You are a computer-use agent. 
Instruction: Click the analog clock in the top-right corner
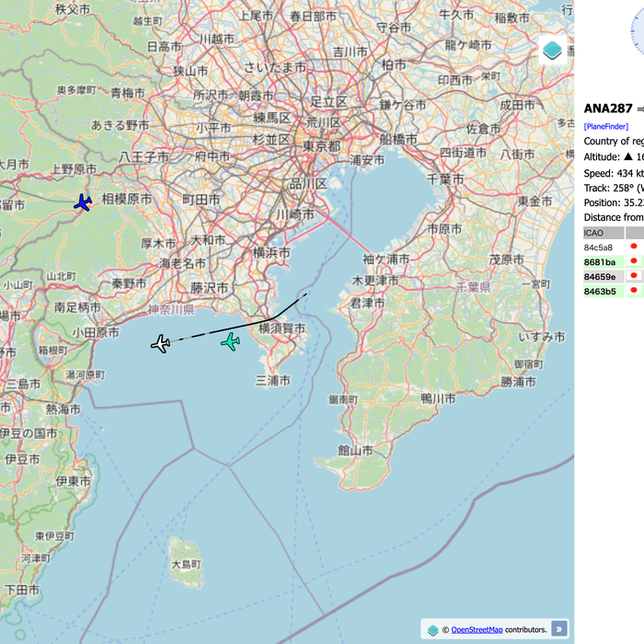[638, 28]
